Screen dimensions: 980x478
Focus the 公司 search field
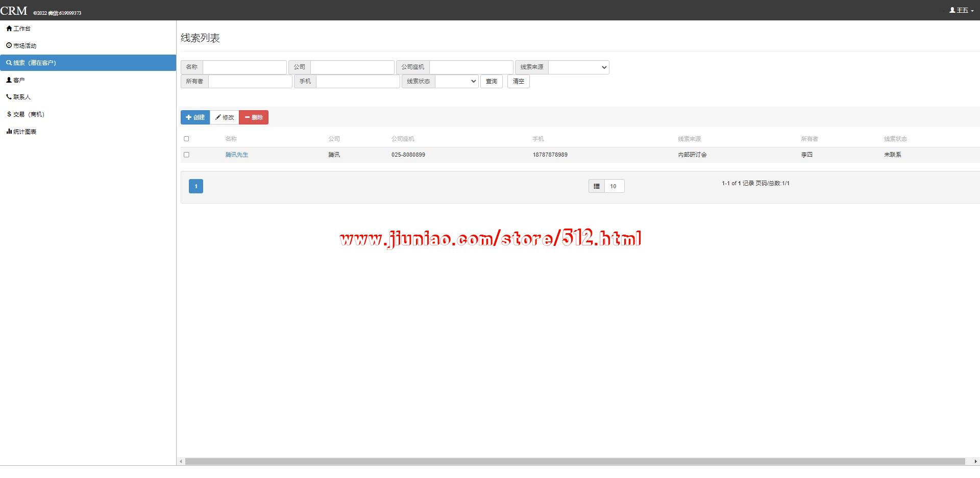coord(352,67)
